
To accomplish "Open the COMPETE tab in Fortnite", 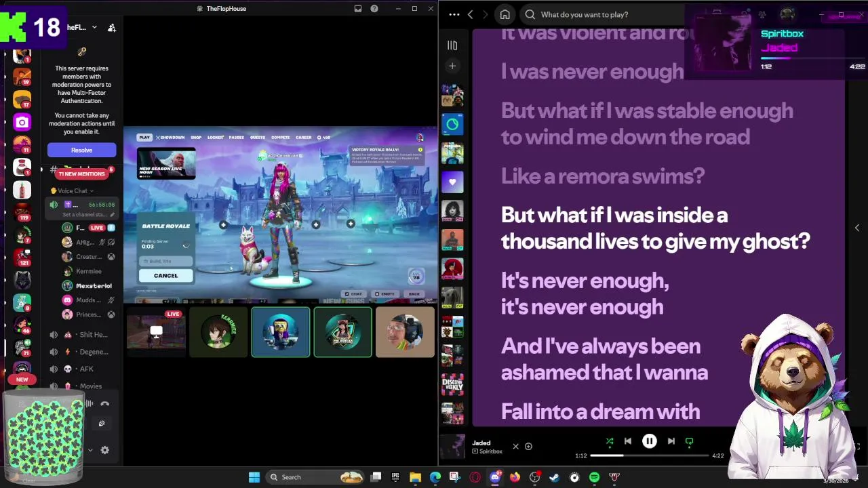I will pyautogui.click(x=281, y=138).
